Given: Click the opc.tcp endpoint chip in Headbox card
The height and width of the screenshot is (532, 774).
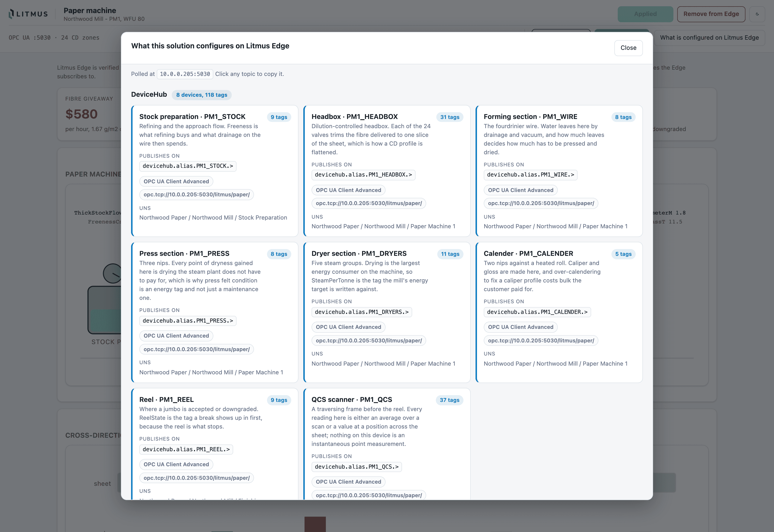Looking at the screenshot, I should tap(369, 203).
